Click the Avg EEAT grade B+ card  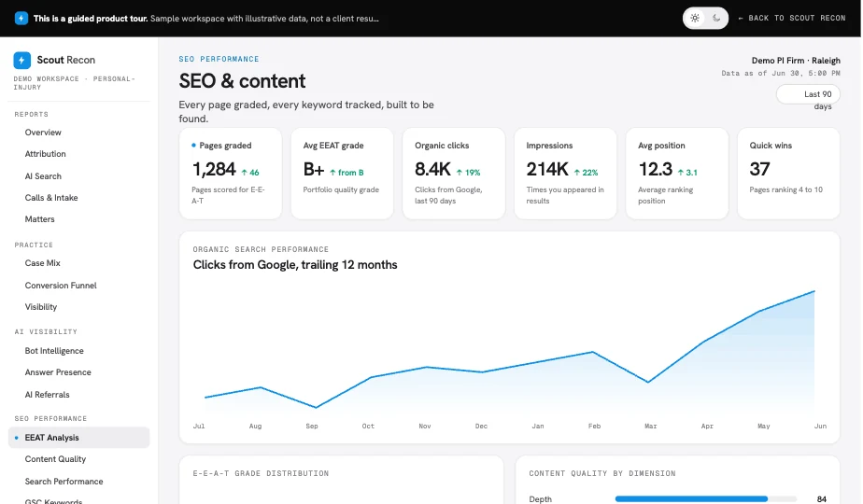point(343,174)
